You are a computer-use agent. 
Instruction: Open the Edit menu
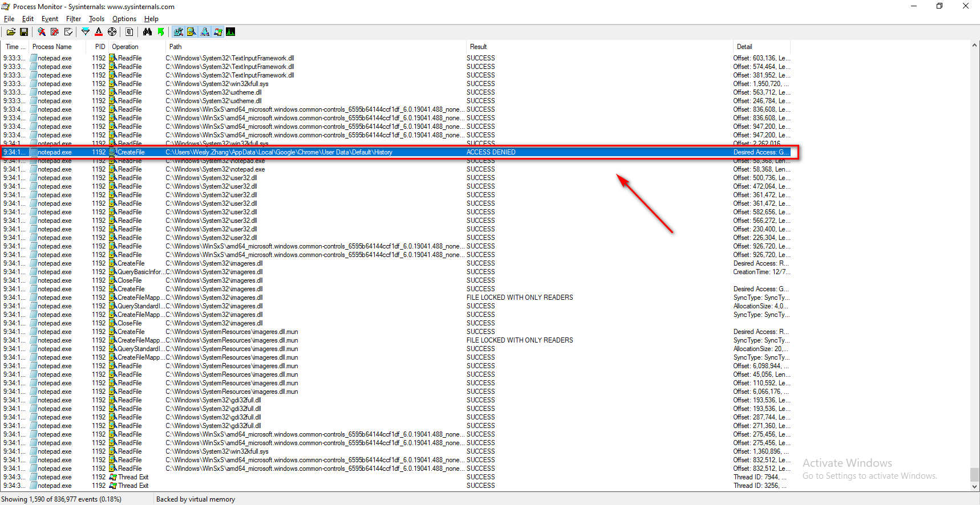(28, 19)
